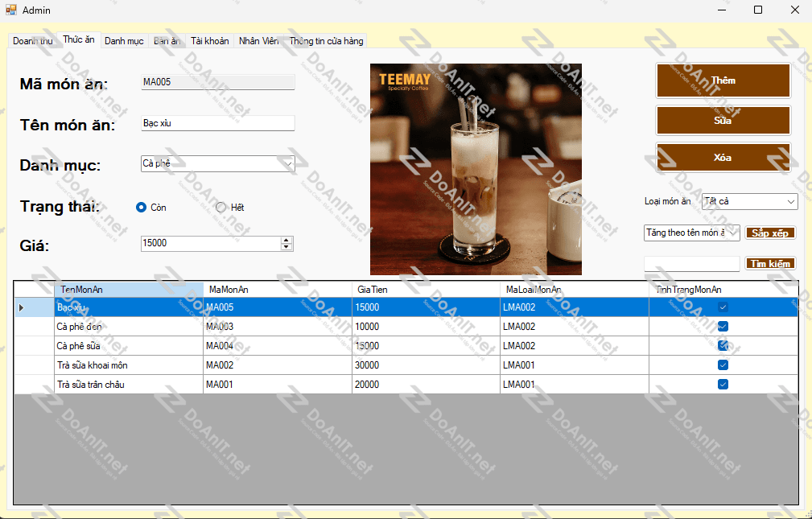This screenshot has height=519, width=812.
Task: Sort by the GiaTien column header
Action: tap(425, 290)
